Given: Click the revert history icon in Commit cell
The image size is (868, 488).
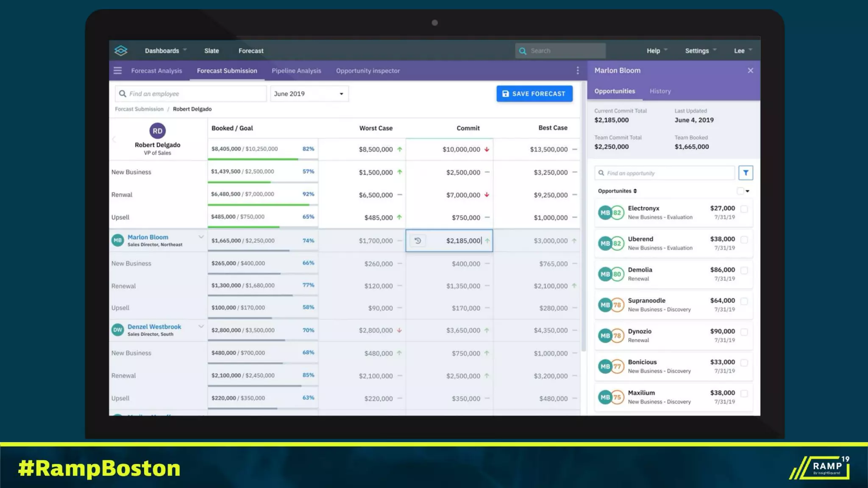Looking at the screenshot, I should pyautogui.click(x=417, y=241).
